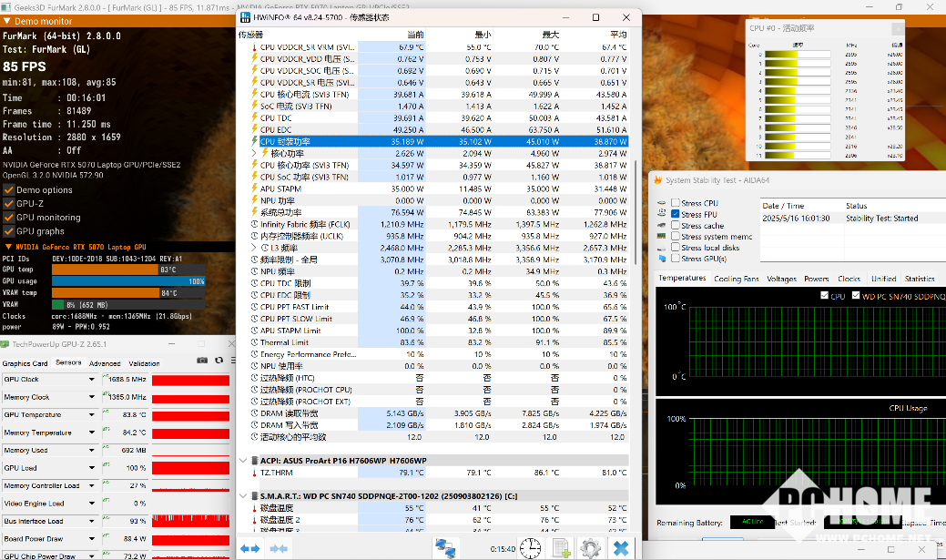
Task: Enable the Stress cache checkbox
Action: (x=676, y=225)
